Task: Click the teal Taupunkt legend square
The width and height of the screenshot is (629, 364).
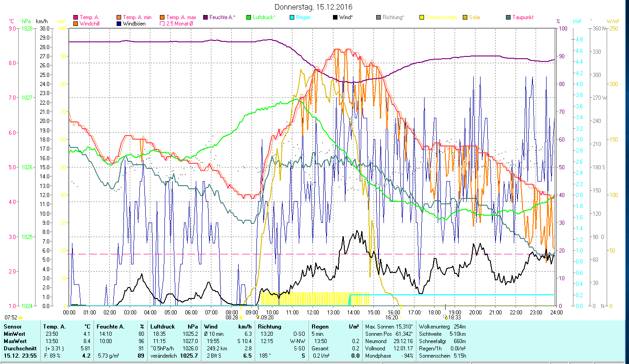Action: (508, 18)
